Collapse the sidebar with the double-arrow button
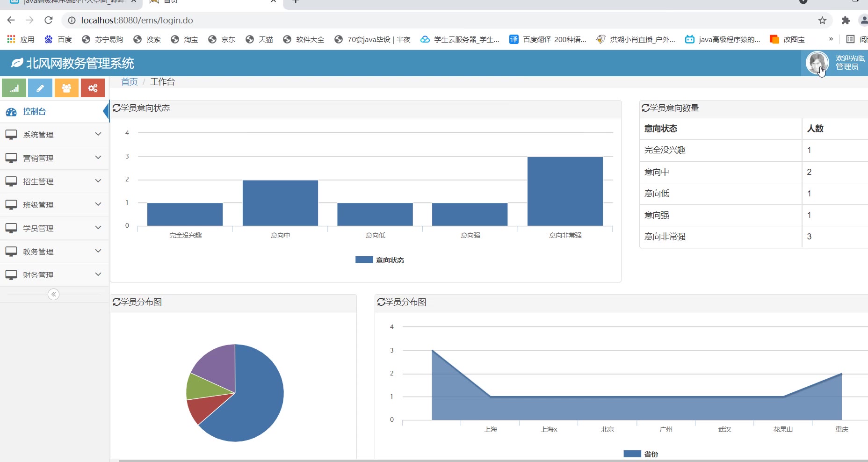This screenshot has height=462, width=868. [x=54, y=294]
